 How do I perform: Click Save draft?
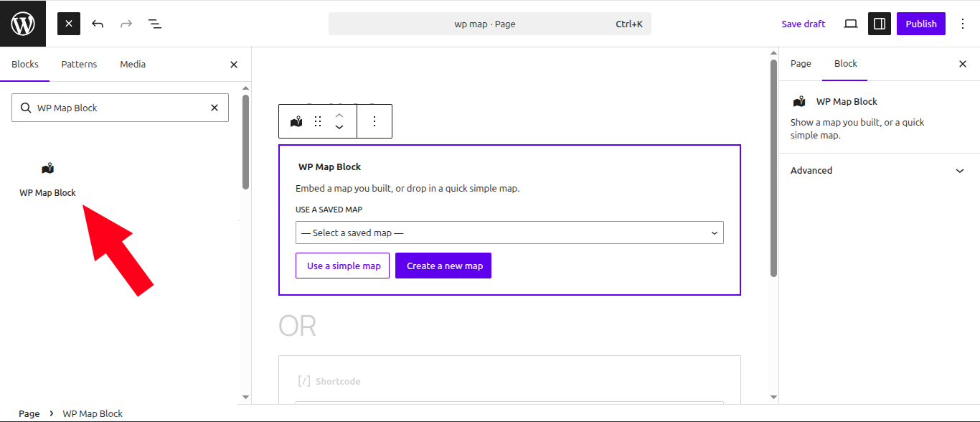804,24
